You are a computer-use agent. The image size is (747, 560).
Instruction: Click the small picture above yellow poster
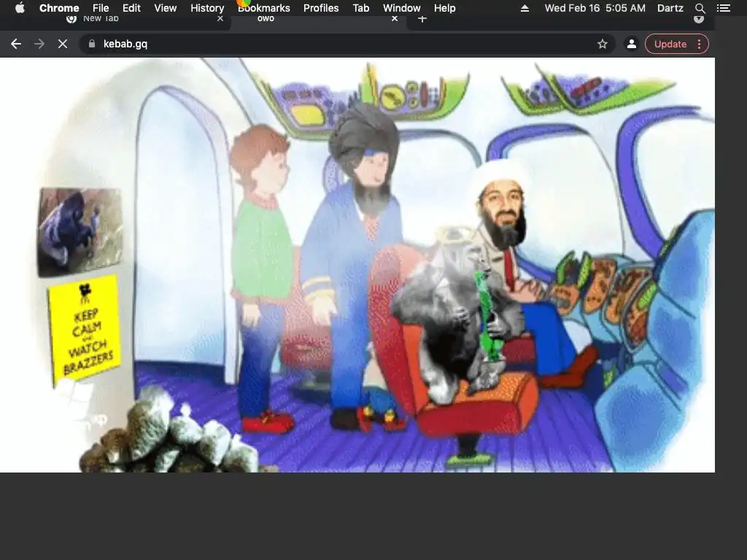tap(80, 231)
